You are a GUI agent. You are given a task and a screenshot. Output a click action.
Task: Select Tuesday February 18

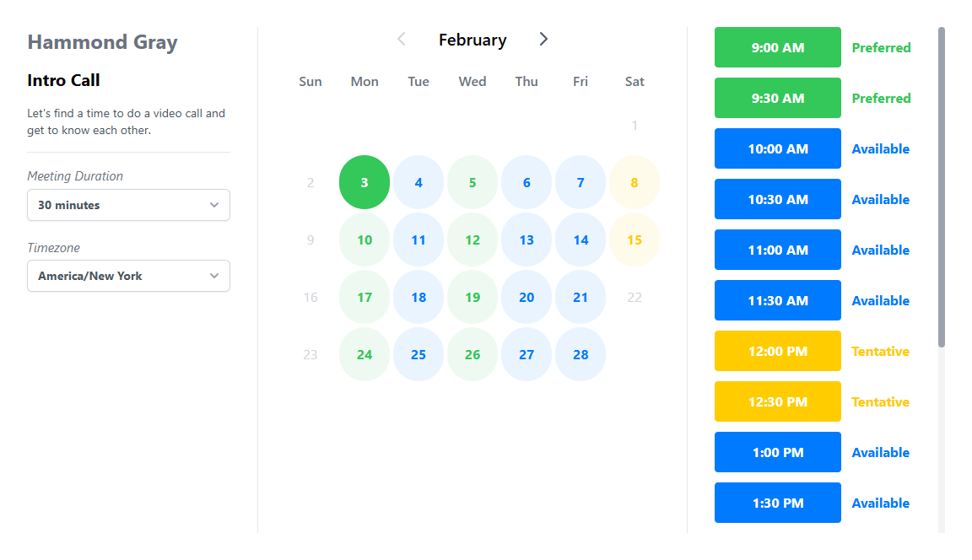pos(418,298)
